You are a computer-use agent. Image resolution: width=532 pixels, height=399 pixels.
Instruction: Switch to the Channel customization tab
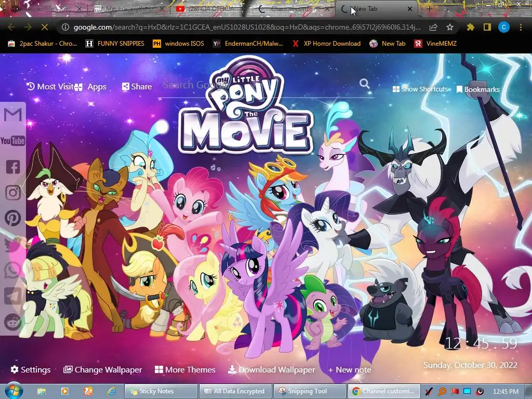294,9
